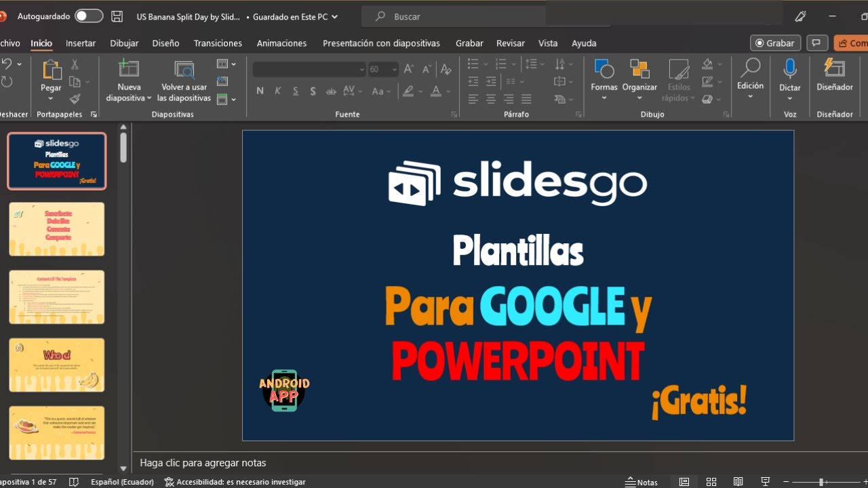Click the text highlight color swatch
This screenshot has height=488, width=868.
click(x=408, y=91)
